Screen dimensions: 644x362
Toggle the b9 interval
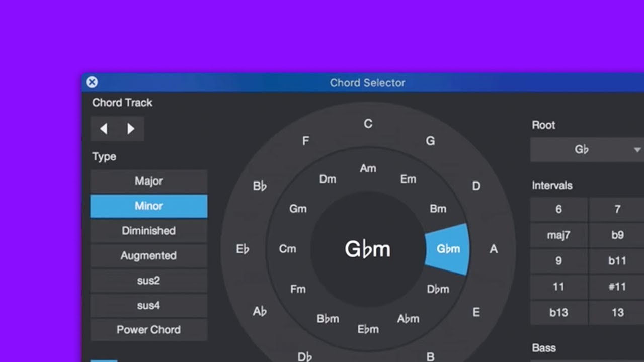[617, 235]
